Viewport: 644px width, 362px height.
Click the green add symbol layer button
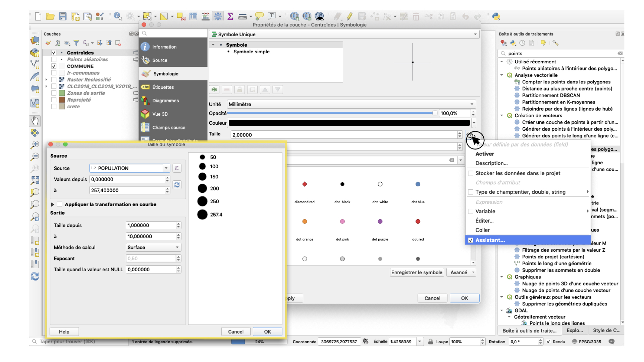(x=214, y=89)
